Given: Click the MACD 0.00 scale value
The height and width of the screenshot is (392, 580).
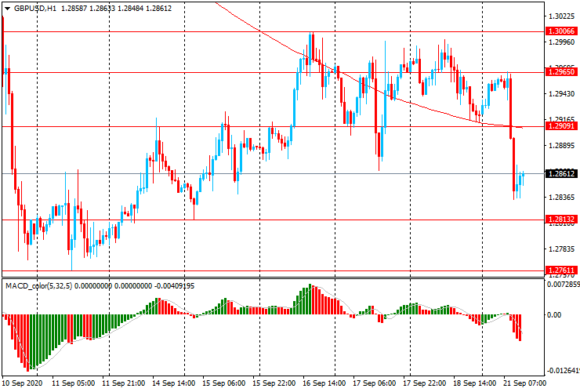Looking at the screenshot, I should 554,315.
